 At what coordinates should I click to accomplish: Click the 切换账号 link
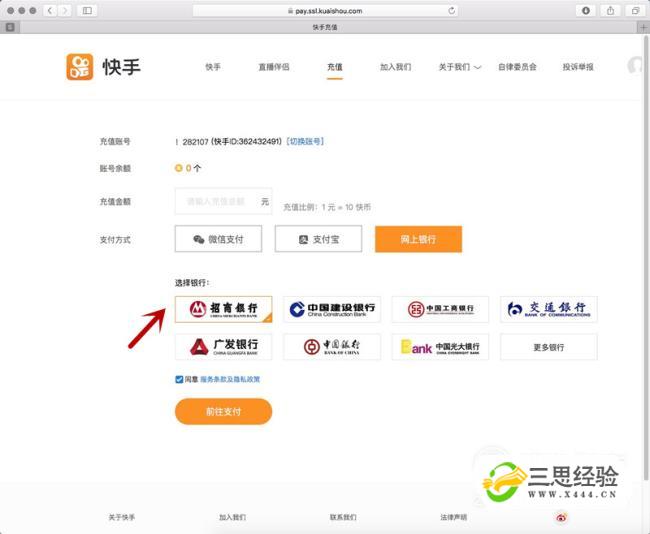306,141
